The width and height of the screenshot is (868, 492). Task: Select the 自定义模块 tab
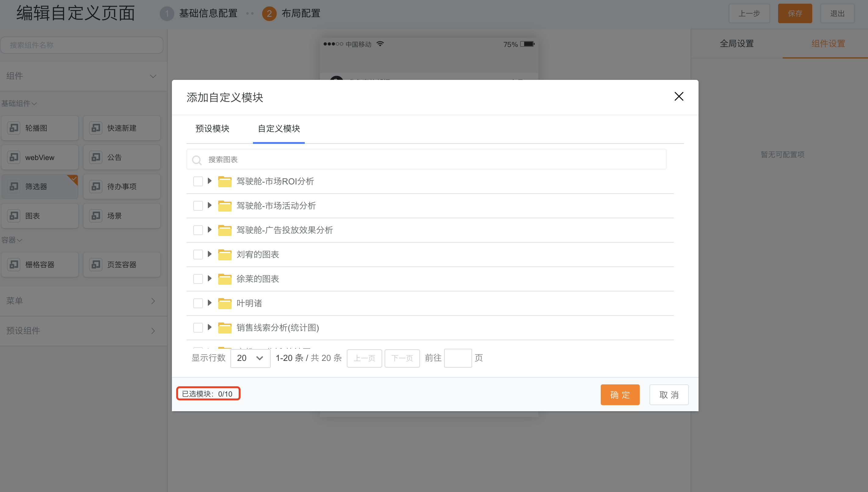point(279,129)
